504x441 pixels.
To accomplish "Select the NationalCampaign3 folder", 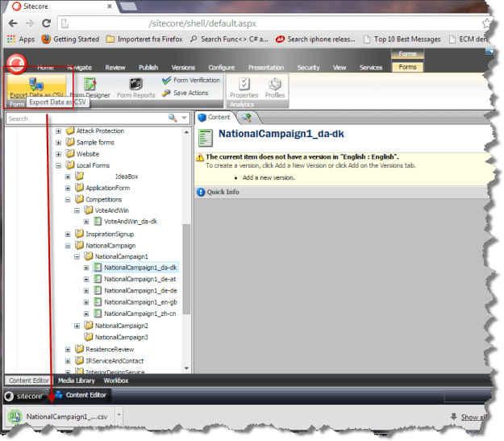I will pyautogui.click(x=116, y=337).
